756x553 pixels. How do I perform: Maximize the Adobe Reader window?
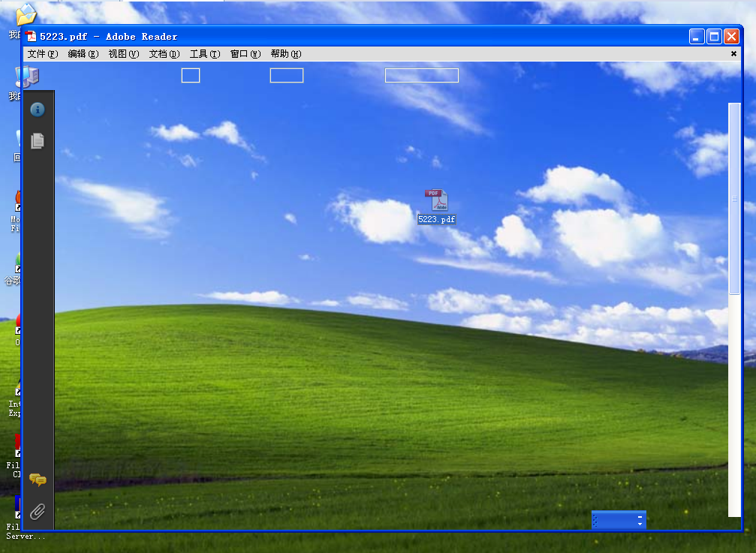click(714, 37)
